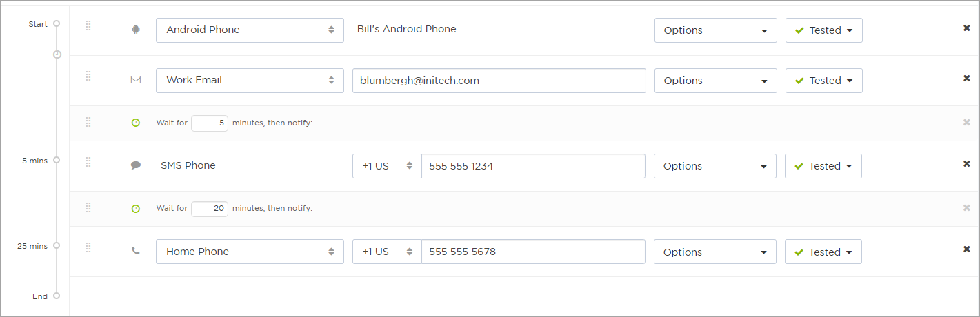Delete the Home Phone row with X

[x=966, y=249]
